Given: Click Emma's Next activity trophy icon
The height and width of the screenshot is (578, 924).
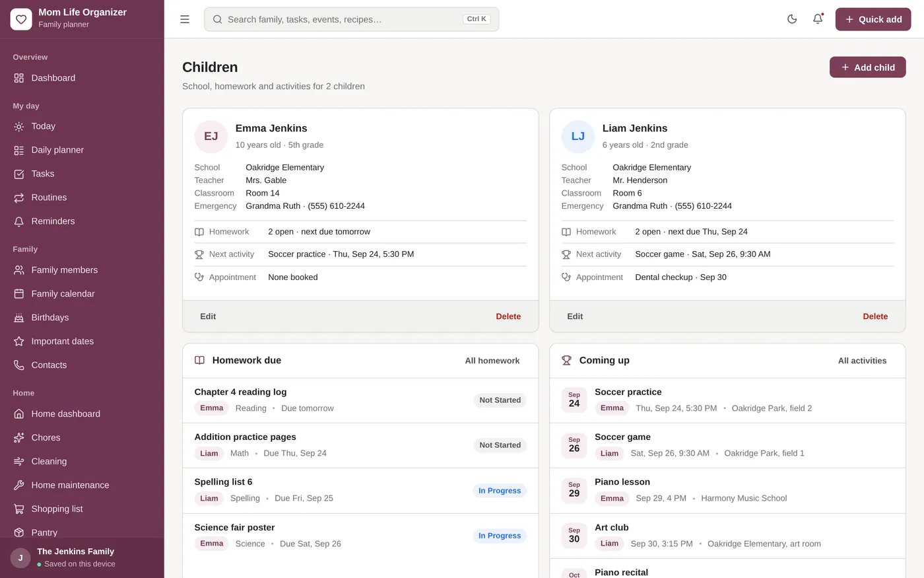Looking at the screenshot, I should pos(199,254).
